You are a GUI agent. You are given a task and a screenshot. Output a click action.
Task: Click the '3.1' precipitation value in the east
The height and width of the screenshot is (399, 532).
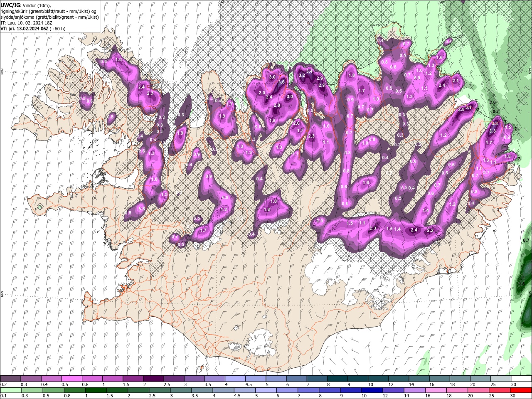(469, 107)
